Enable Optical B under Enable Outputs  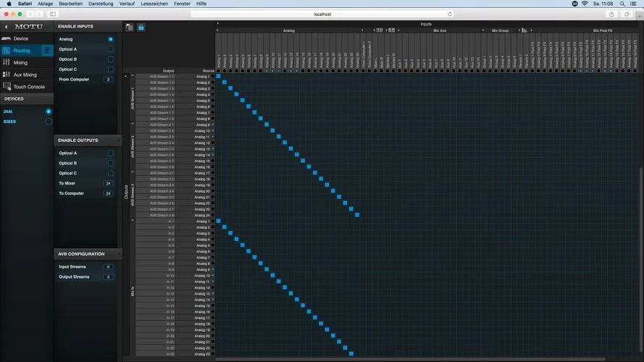coord(110,164)
